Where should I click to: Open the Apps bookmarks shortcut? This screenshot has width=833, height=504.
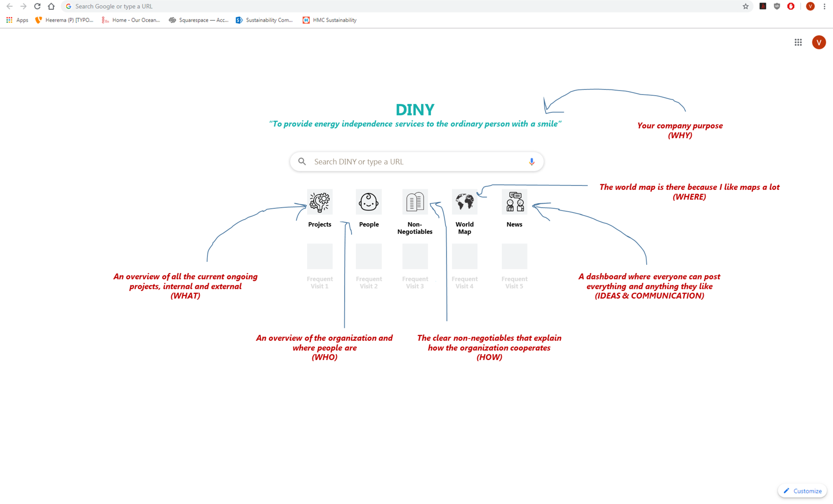pos(17,20)
